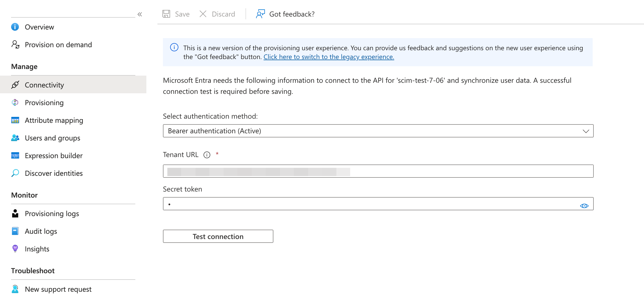The height and width of the screenshot is (308, 644).
Task: Open the Got feedback? option
Action: point(292,14)
